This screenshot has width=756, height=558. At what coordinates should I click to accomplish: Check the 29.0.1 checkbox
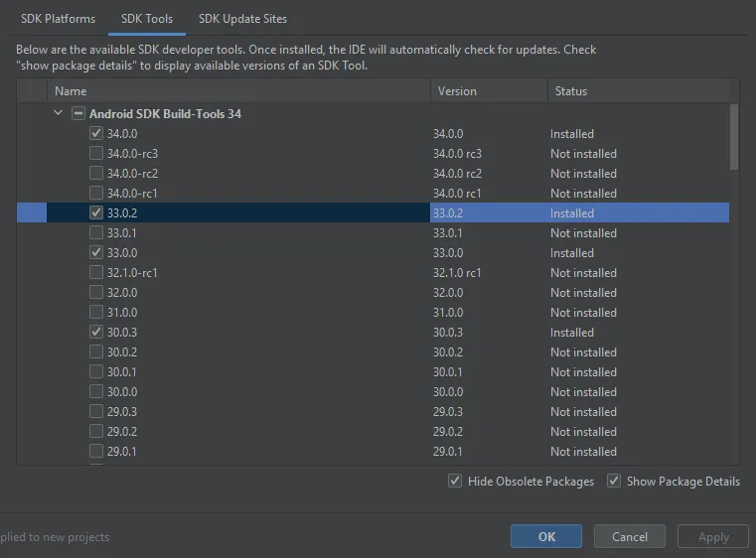[x=96, y=451]
